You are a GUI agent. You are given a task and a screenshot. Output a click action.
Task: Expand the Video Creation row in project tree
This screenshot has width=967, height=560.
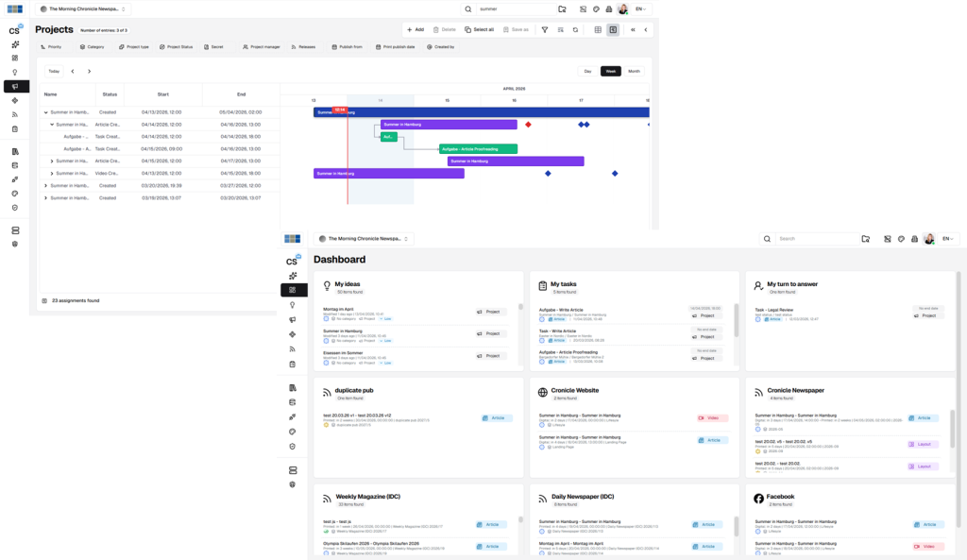point(52,173)
